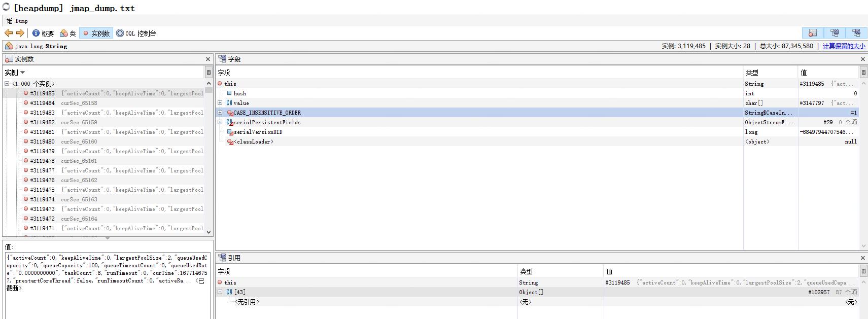The width and height of the screenshot is (868, 319).
Task: Collapse the [43] reference node
Action: tap(220, 292)
